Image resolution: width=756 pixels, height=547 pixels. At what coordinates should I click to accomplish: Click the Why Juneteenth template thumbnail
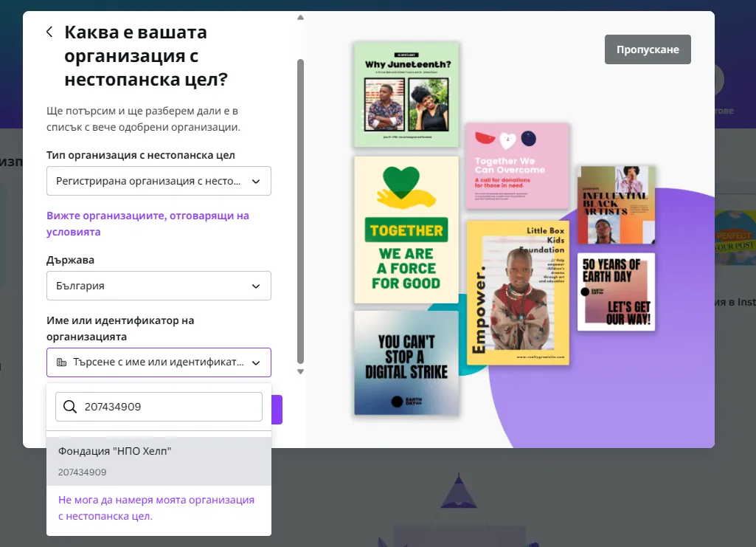click(406, 94)
